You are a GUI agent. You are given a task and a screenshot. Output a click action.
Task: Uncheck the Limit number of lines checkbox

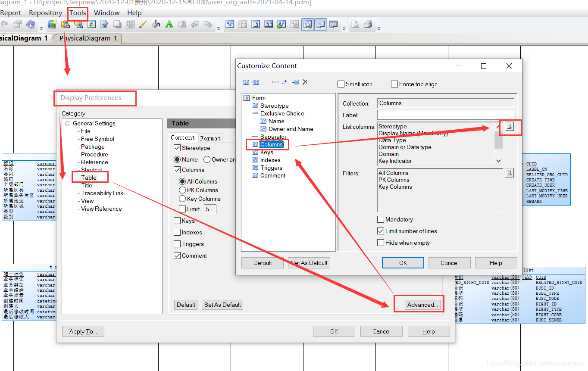click(x=381, y=231)
